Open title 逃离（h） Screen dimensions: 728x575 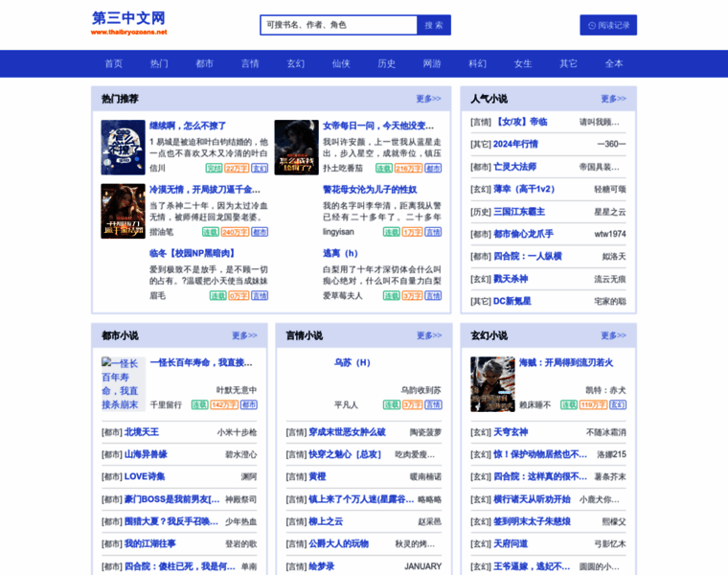coord(340,253)
